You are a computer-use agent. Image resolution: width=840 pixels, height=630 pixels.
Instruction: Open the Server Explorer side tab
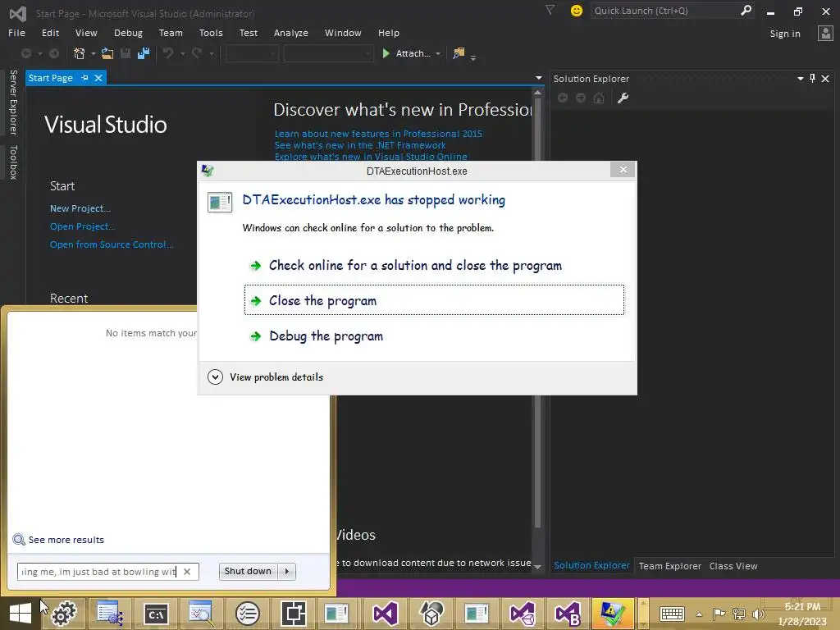[13, 103]
